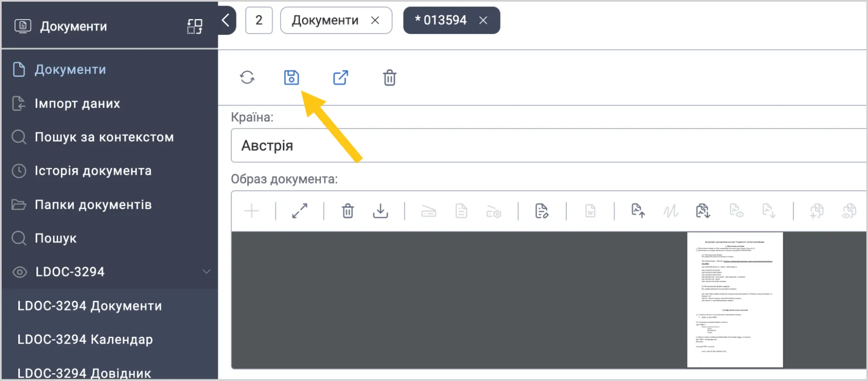This screenshot has width=868, height=381.
Task: Toggle the sidebar layout icon beside Документи header
Action: pyautogui.click(x=195, y=27)
